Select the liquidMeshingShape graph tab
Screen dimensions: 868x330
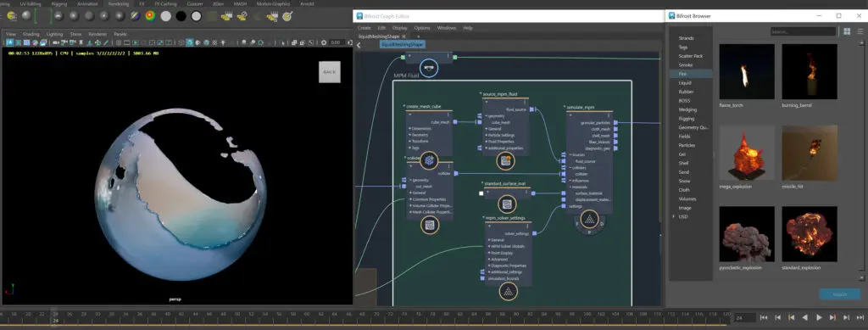click(379, 36)
